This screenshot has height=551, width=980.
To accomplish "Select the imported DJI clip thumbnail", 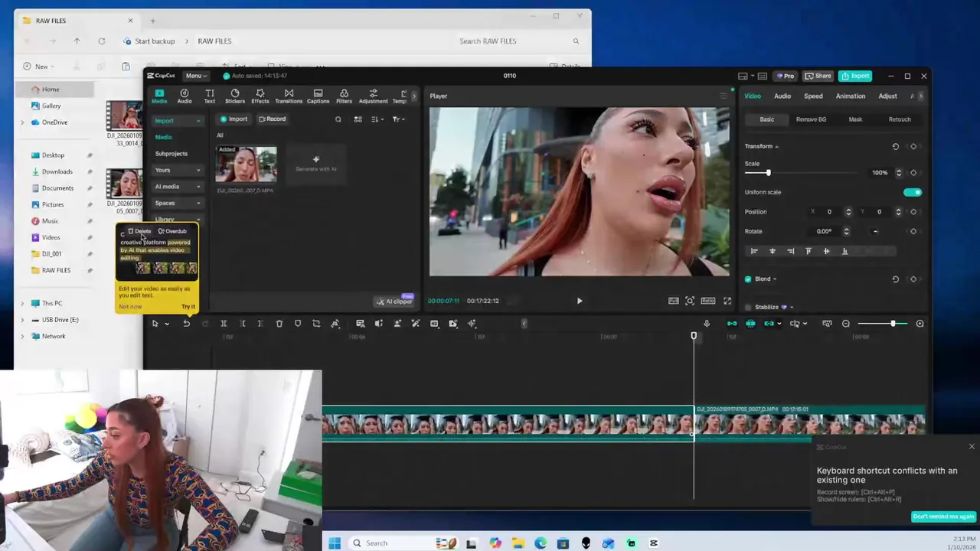I will [246, 164].
